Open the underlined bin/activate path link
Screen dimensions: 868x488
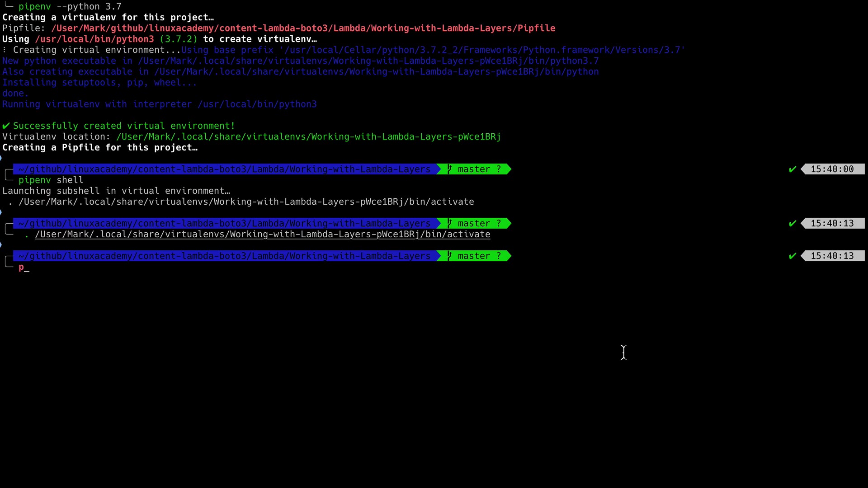point(262,235)
